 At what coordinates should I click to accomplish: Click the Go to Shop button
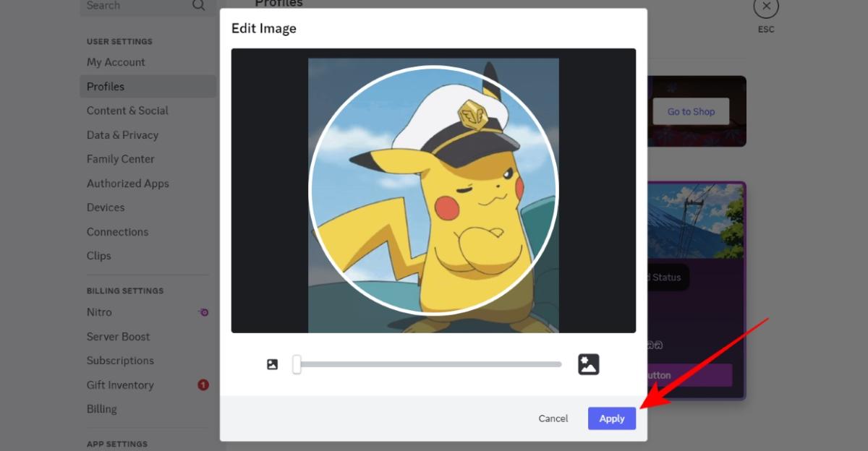[690, 111]
